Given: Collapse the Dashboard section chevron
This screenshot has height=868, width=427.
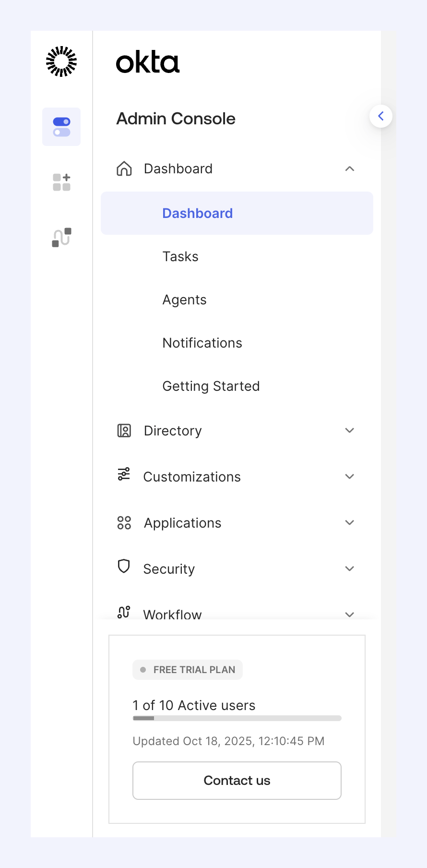Looking at the screenshot, I should pos(350,169).
